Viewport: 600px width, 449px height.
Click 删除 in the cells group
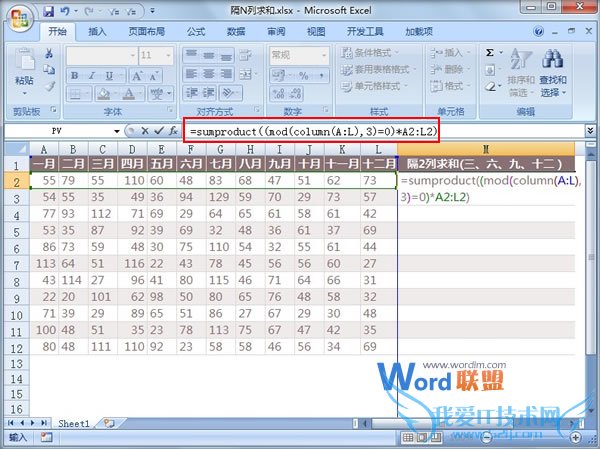tap(450, 69)
